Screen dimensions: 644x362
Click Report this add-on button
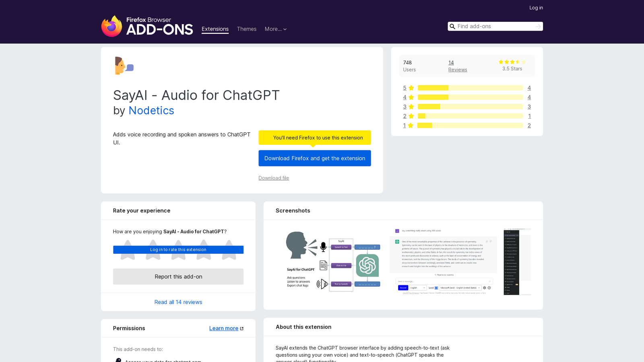[x=178, y=277]
